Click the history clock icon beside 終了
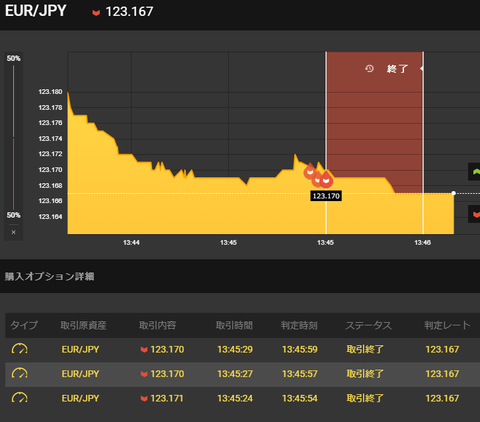 click(369, 69)
